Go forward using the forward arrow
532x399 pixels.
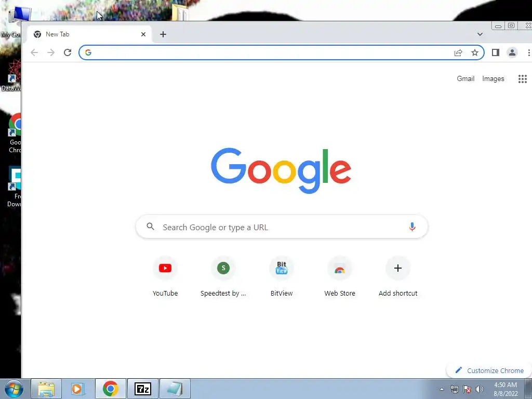51,52
